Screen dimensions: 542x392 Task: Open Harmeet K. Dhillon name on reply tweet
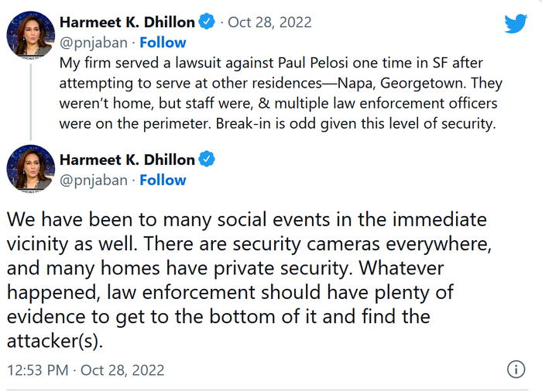click(128, 160)
